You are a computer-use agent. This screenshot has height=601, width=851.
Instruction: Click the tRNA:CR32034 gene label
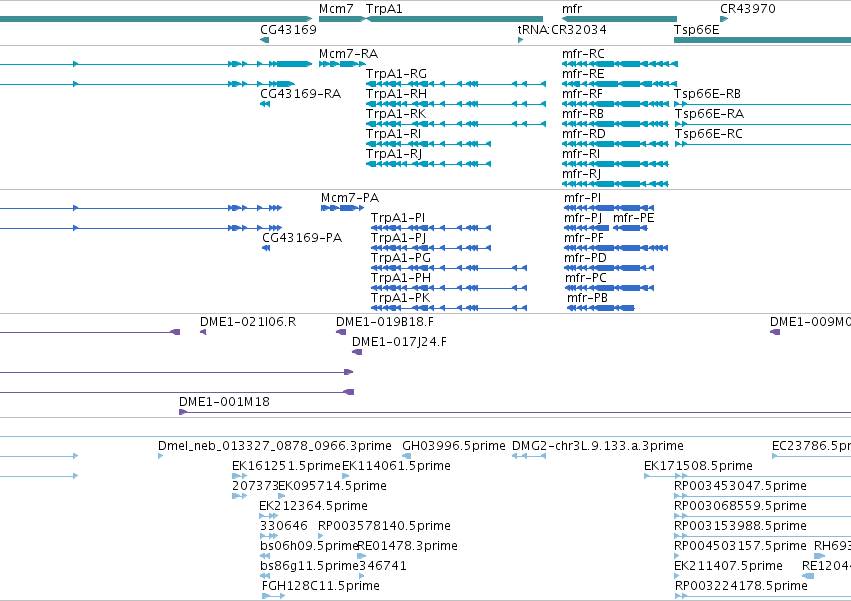(562, 29)
